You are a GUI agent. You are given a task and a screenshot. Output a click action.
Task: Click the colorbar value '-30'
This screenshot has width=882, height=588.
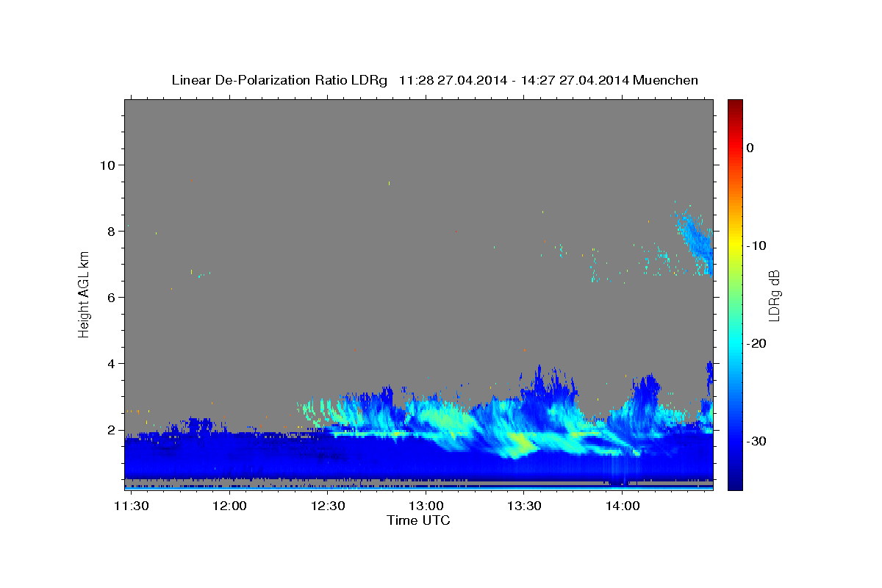(756, 441)
